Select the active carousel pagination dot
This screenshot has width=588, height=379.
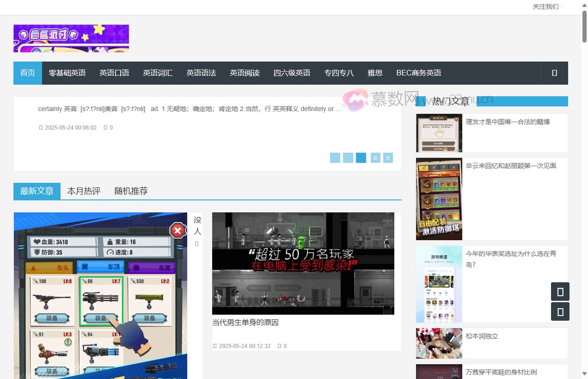(x=361, y=158)
